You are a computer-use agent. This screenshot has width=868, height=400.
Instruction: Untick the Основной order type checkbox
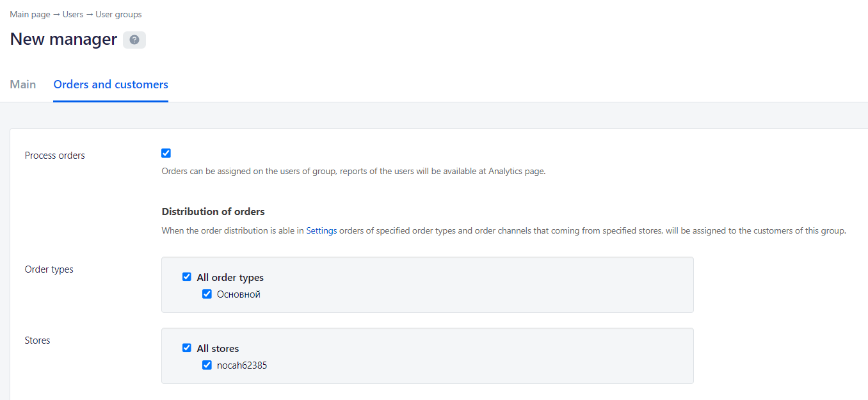pos(207,294)
